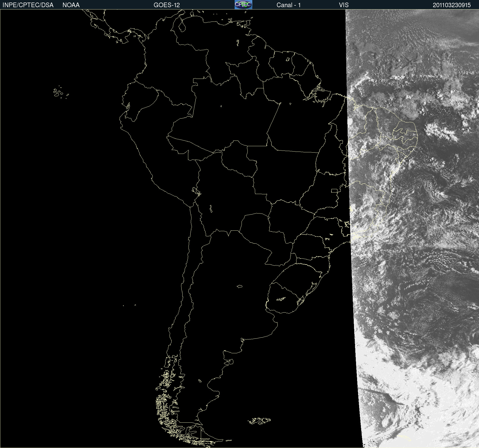Viewport: 479px width, 448px height.
Task: Click the NOAA label
Action: pyautogui.click(x=71, y=5)
